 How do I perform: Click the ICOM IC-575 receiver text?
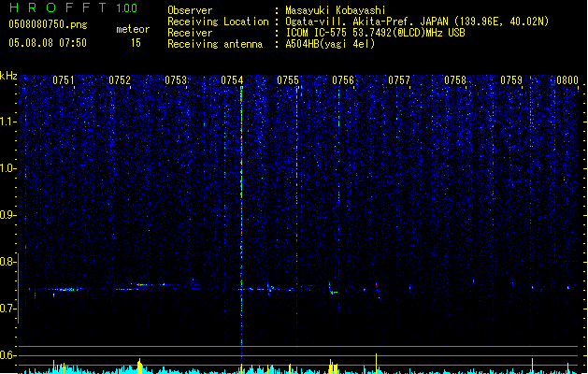[x=375, y=33]
